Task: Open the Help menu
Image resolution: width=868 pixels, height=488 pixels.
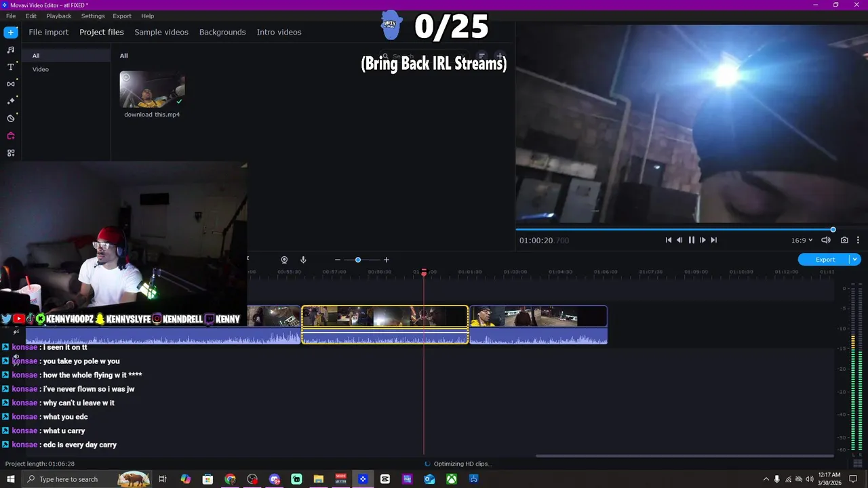Action: coord(148,16)
